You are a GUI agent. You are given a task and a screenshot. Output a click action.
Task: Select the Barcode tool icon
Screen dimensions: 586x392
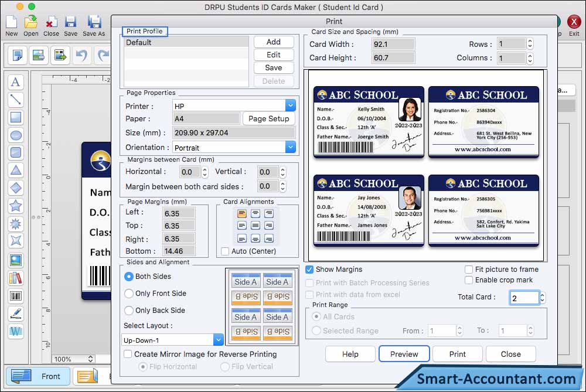click(x=16, y=296)
